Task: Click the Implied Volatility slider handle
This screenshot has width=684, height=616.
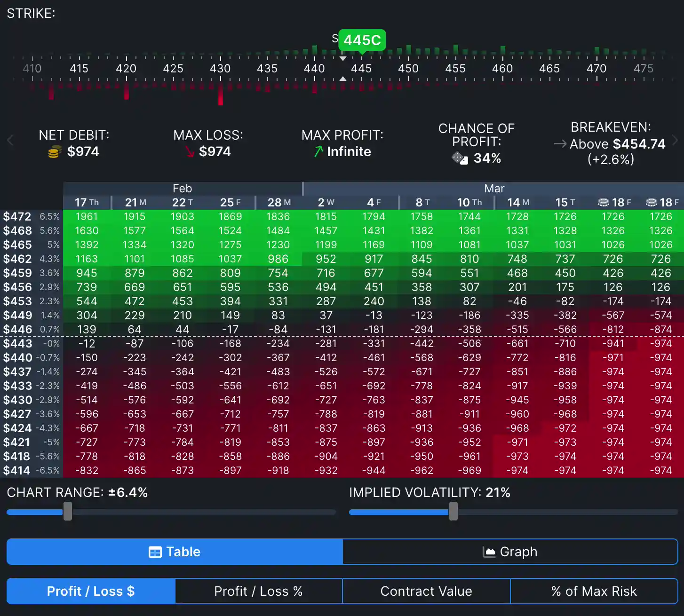Action: [453, 511]
